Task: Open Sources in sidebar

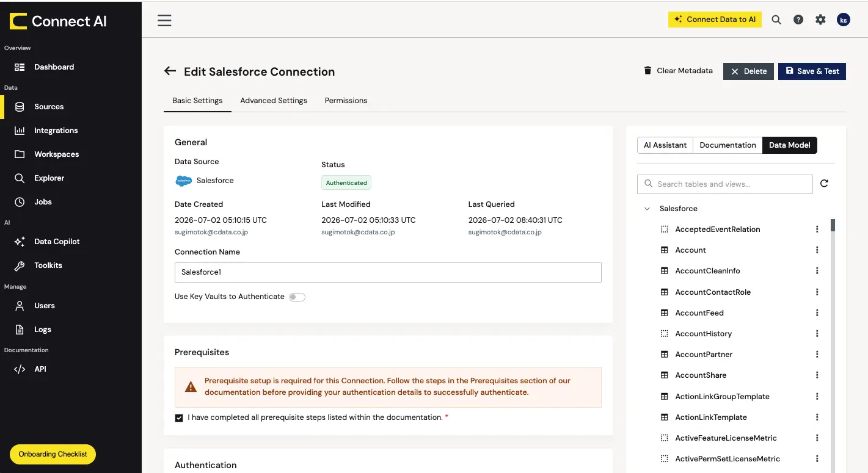Action: click(49, 107)
